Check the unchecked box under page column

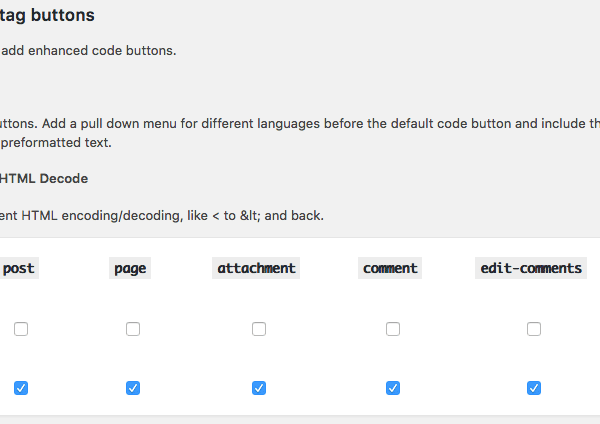coord(133,329)
